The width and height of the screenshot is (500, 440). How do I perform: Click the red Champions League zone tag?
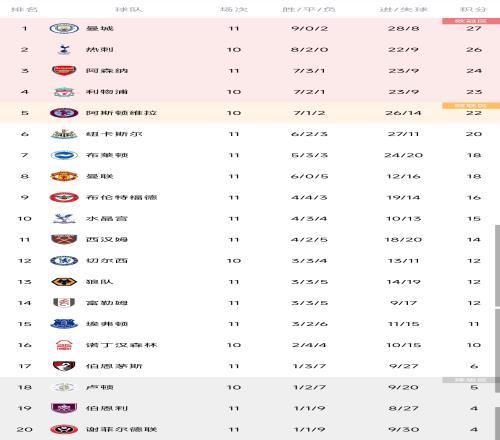[x=471, y=21]
